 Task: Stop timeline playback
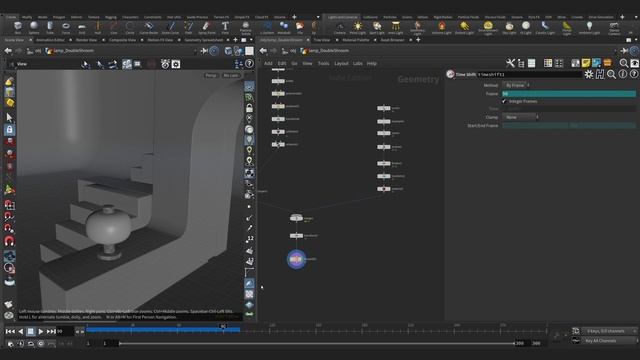click(31, 331)
